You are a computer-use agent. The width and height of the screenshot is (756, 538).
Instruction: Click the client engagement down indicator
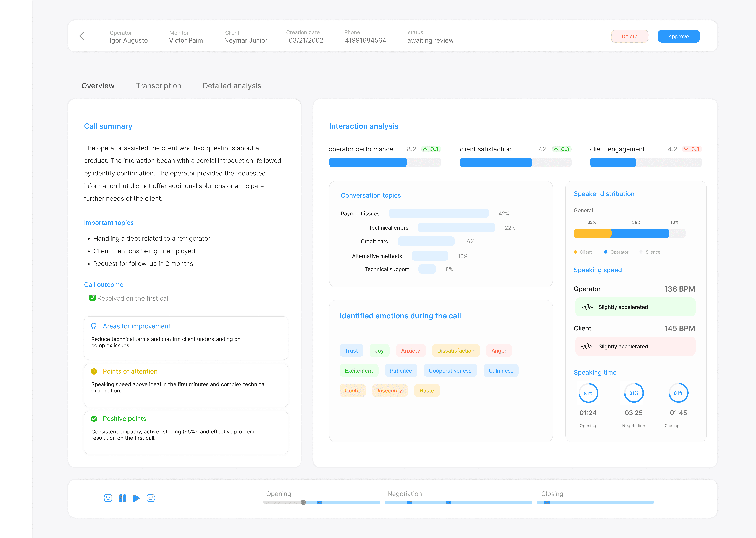(692, 149)
